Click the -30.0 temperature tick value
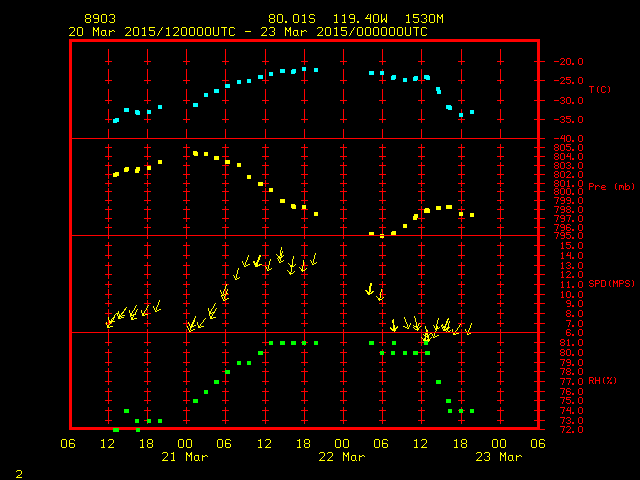 [x=569, y=100]
